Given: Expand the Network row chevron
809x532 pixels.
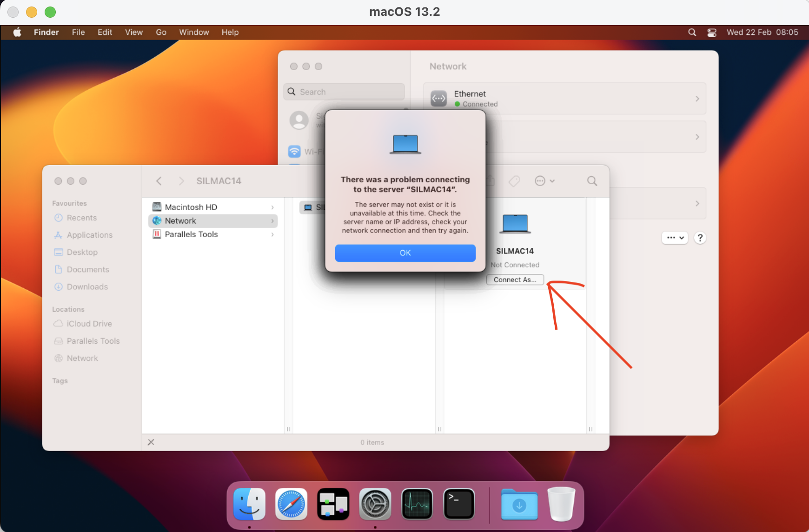Looking at the screenshot, I should 272,221.
